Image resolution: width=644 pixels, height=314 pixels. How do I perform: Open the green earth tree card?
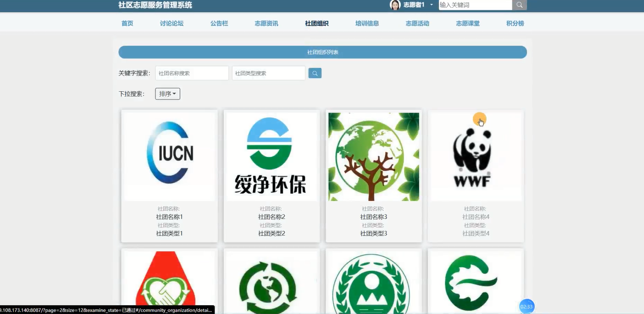(373, 156)
